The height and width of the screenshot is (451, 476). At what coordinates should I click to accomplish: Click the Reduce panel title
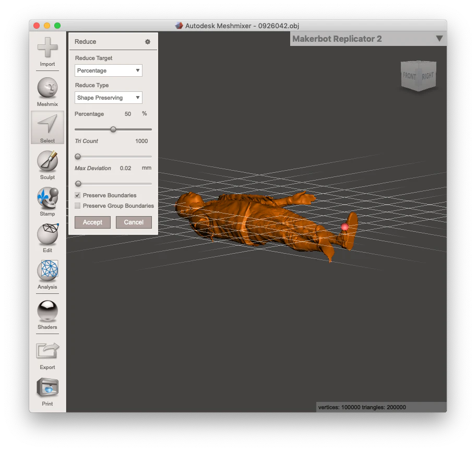[x=85, y=42]
